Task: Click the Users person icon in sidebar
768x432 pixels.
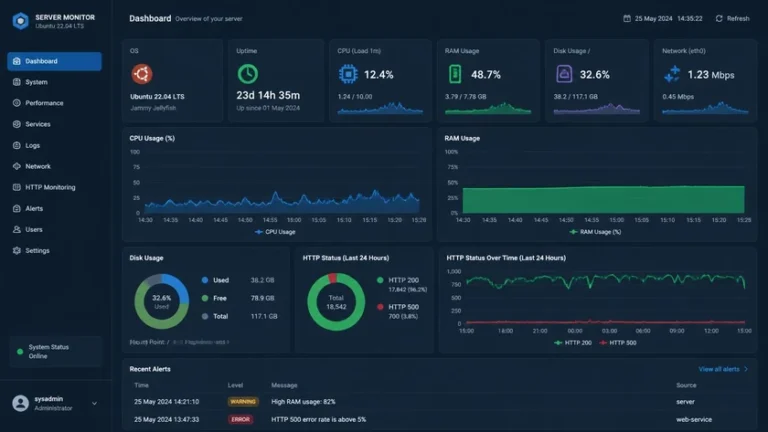Action: [x=17, y=230]
